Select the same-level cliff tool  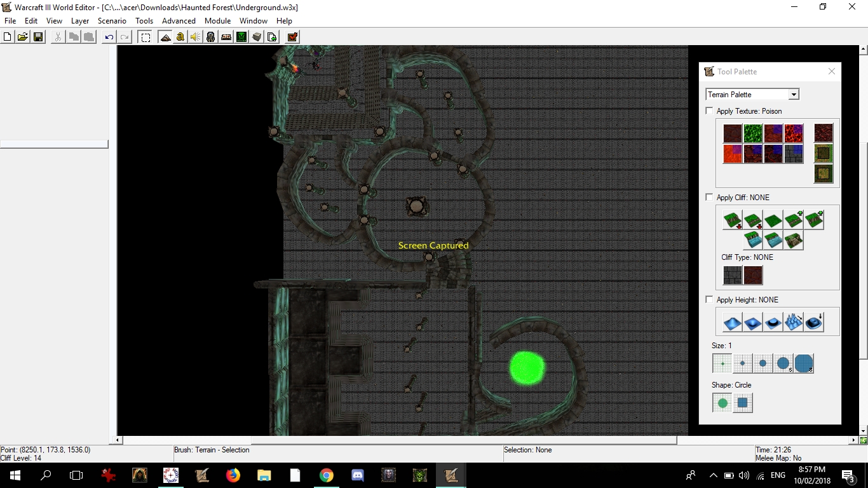coord(773,220)
